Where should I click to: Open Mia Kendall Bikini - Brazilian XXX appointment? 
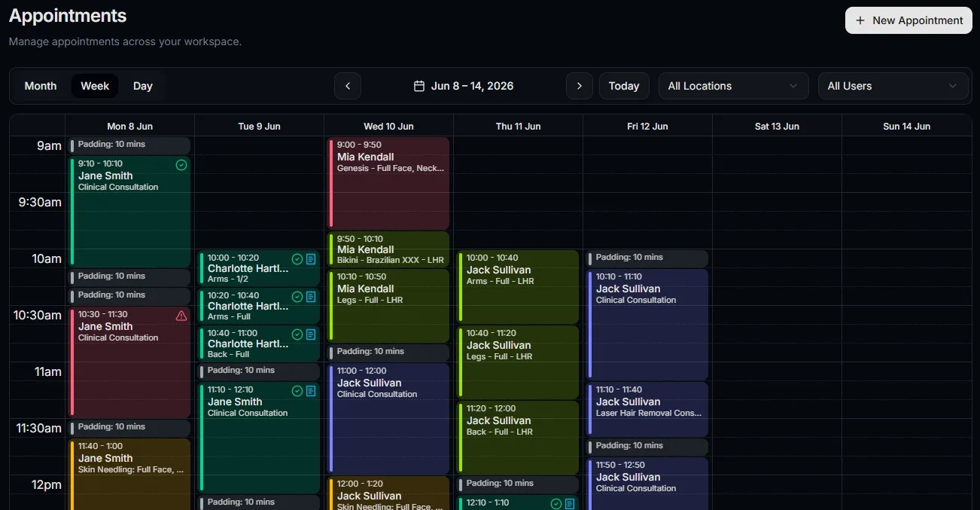pyautogui.click(x=388, y=249)
